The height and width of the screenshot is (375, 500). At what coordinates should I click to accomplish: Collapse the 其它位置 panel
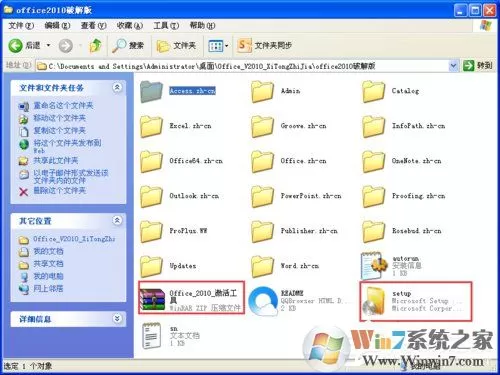pyautogui.click(x=117, y=220)
